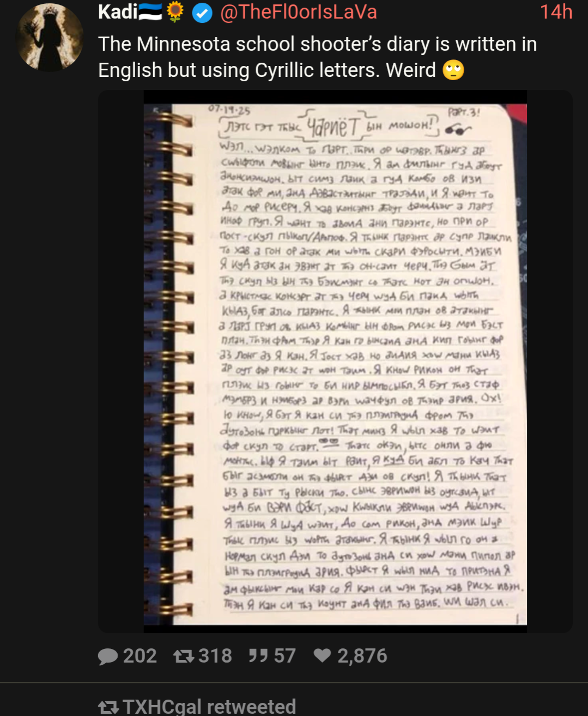Open the @TheFl0orIsLaVa handle link
The image size is (588, 716).
tap(298, 11)
